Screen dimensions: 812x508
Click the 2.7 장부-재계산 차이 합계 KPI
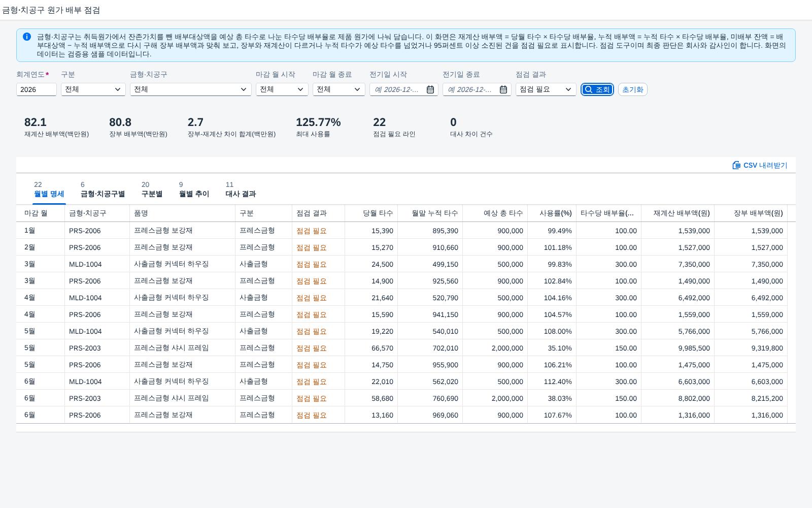[x=231, y=127]
